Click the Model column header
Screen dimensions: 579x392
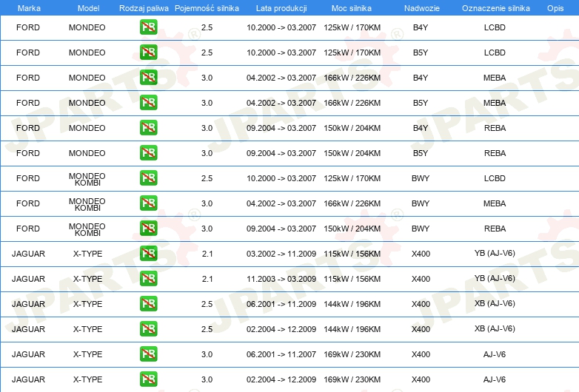click(88, 8)
